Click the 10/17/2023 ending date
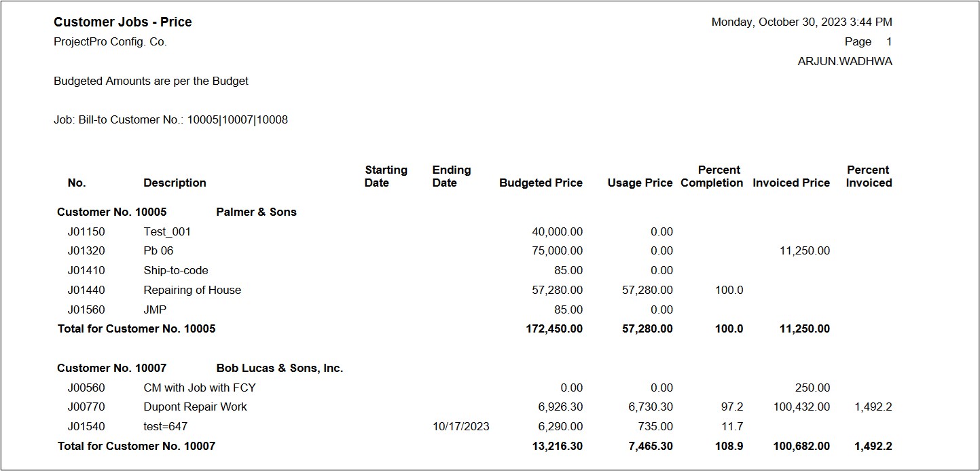The image size is (980, 471). coord(460,427)
